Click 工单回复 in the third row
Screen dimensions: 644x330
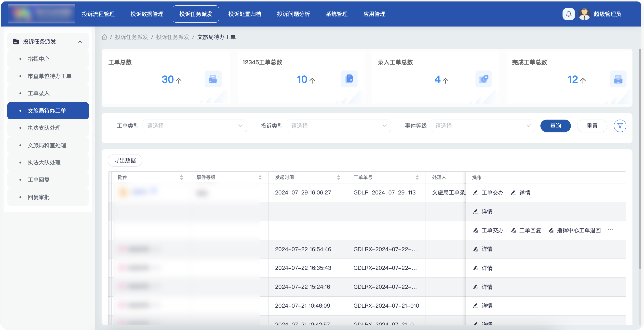pyautogui.click(x=526, y=230)
